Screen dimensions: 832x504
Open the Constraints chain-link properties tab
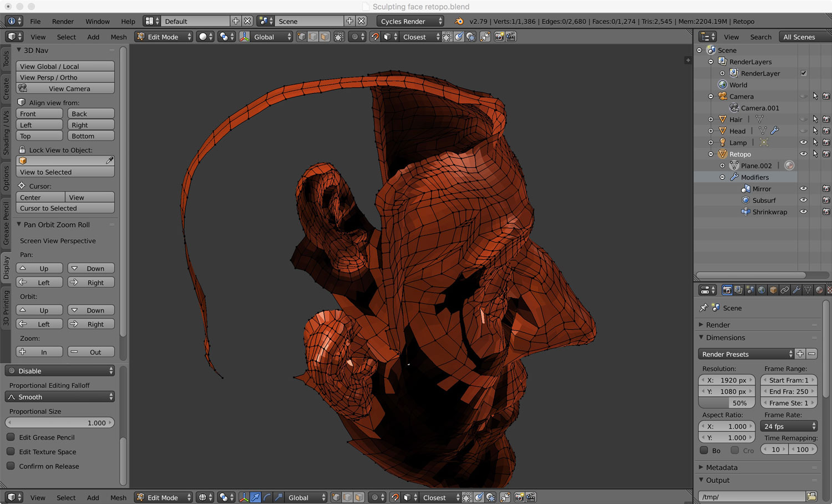pyautogui.click(x=785, y=290)
